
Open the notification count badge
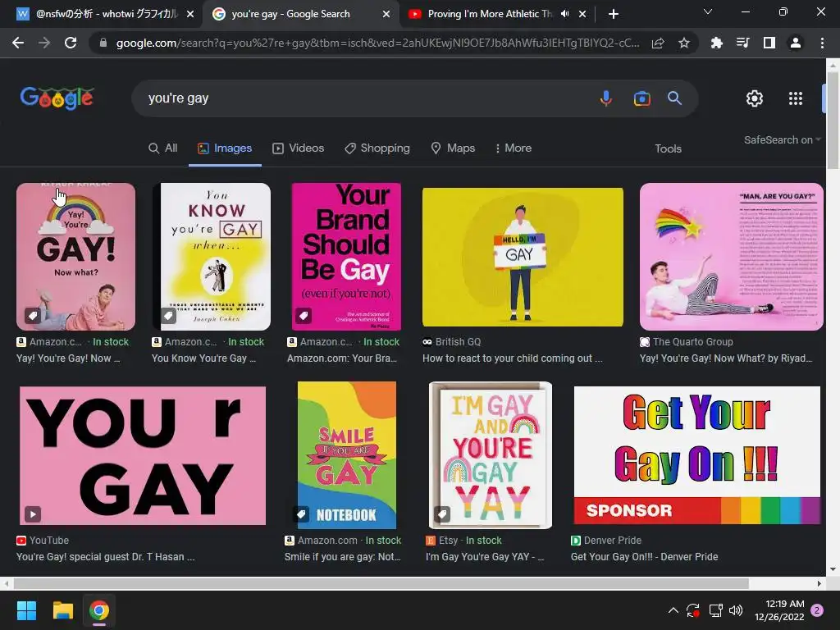pyautogui.click(x=817, y=610)
